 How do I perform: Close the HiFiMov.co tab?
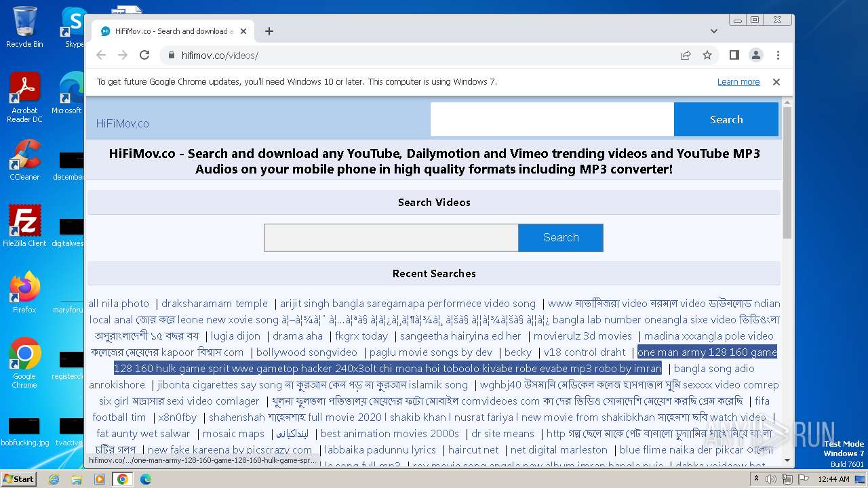coord(243,31)
